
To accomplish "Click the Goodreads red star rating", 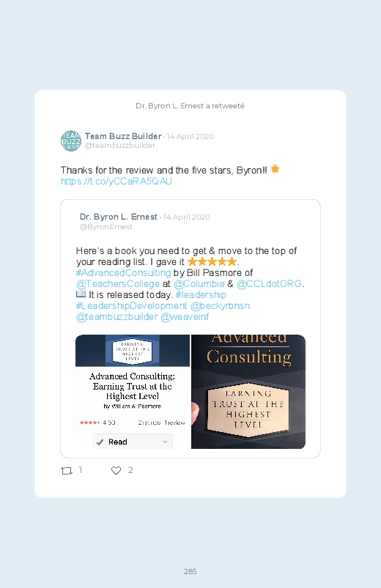I will (89, 423).
